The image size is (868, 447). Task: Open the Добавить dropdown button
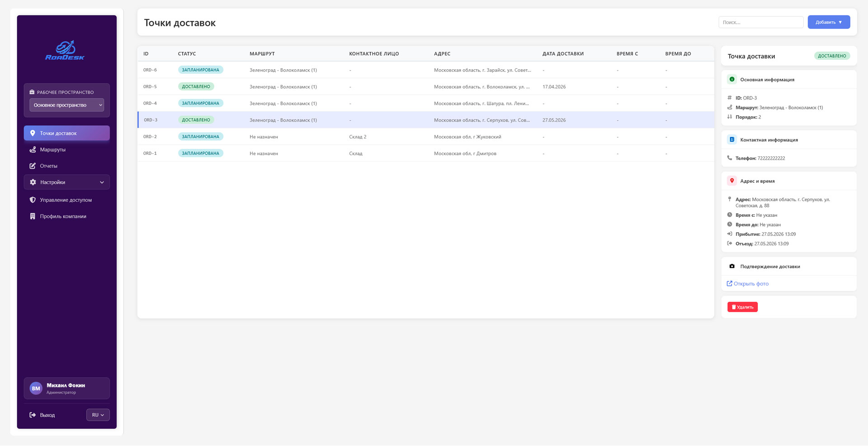[829, 22]
